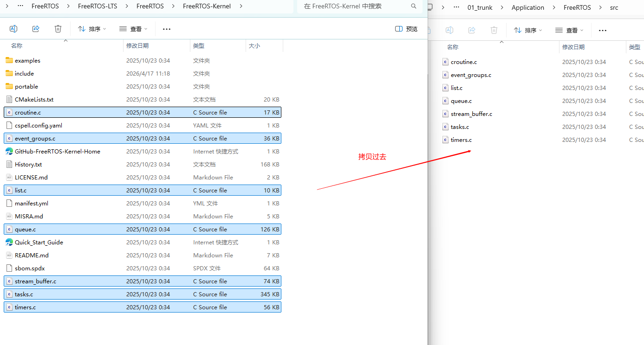Select History.txt file icon

[x=9, y=164]
